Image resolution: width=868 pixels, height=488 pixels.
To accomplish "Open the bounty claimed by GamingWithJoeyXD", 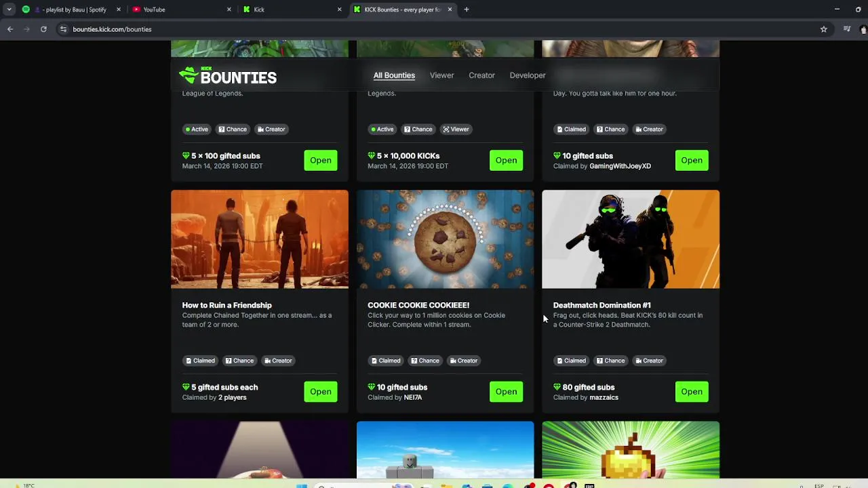I will [x=692, y=161].
